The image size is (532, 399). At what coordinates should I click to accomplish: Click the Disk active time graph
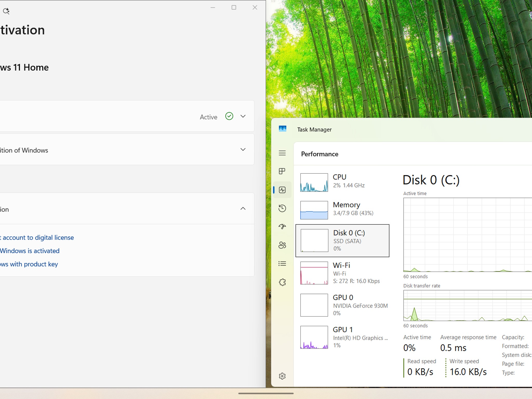468,235
